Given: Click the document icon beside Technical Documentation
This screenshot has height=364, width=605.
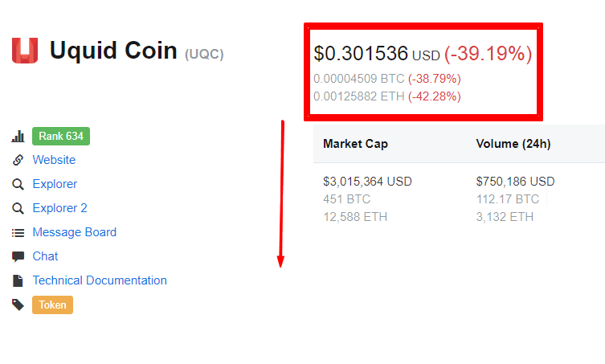Looking at the screenshot, I should point(18,280).
